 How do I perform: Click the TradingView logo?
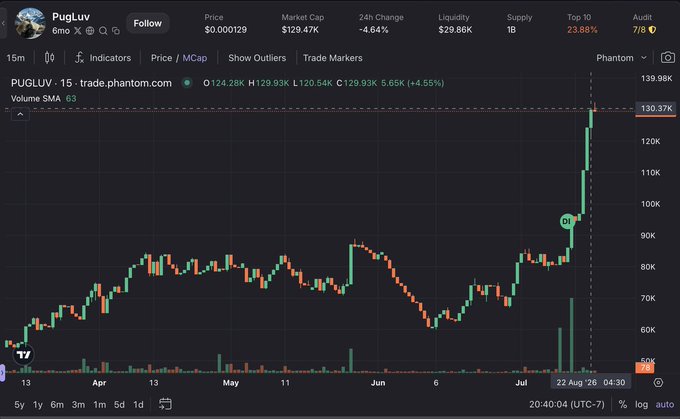23,354
